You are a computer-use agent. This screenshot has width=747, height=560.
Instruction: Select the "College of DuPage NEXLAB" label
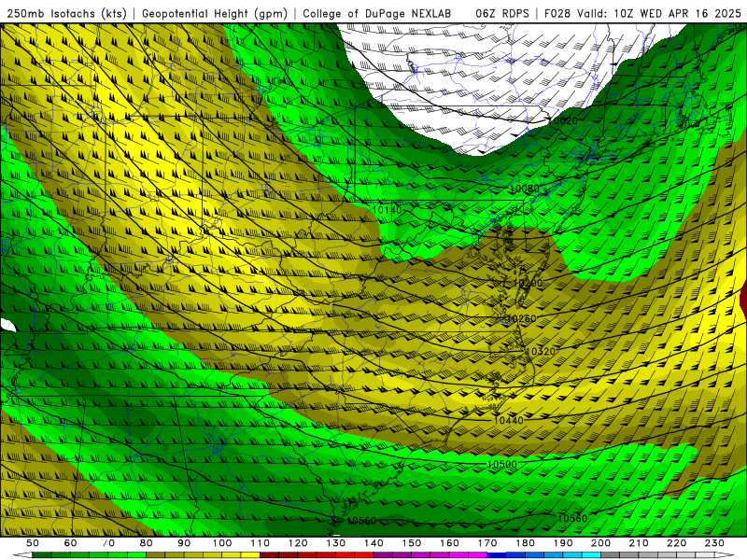click(377, 13)
